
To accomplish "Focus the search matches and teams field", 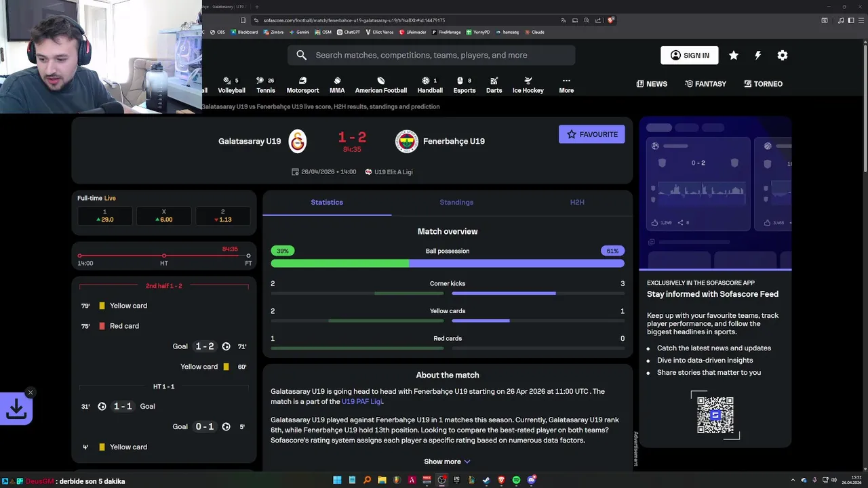I will pos(431,55).
